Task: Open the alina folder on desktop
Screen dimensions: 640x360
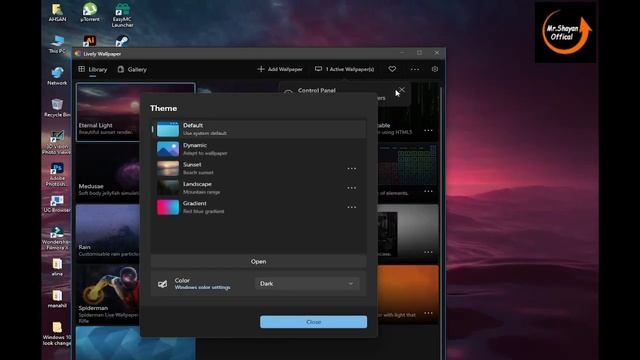Action: [57, 267]
